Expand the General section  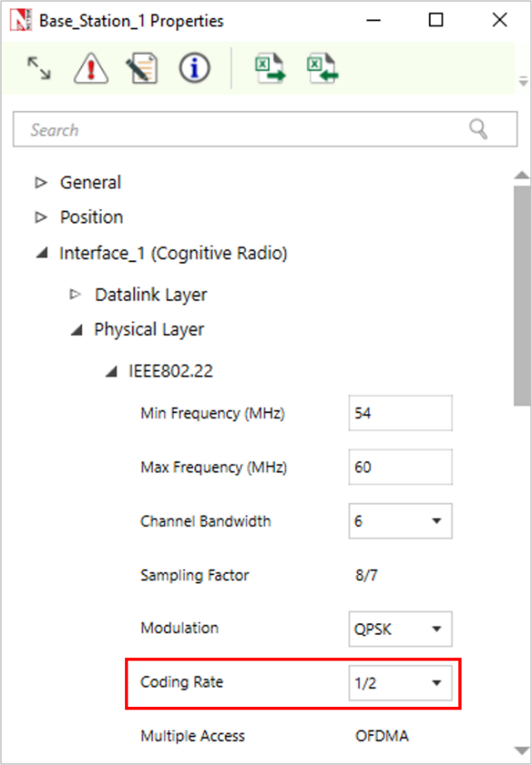(x=41, y=182)
